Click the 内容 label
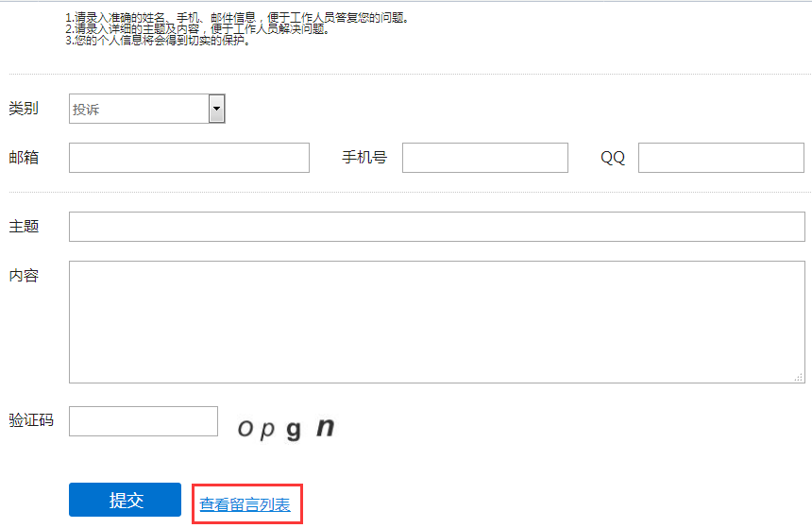Screen dimensions: 812x528 pyautogui.click(x=24, y=276)
